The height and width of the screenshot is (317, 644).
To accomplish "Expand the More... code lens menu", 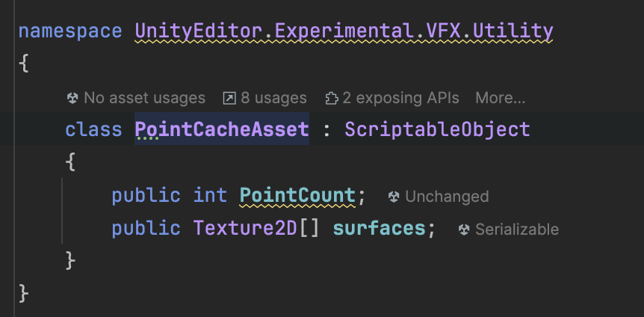I will [x=500, y=98].
